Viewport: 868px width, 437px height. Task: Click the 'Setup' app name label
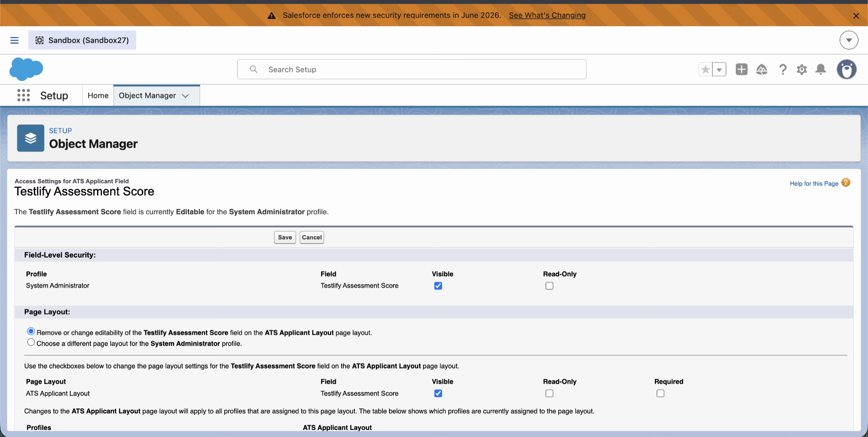pos(54,95)
